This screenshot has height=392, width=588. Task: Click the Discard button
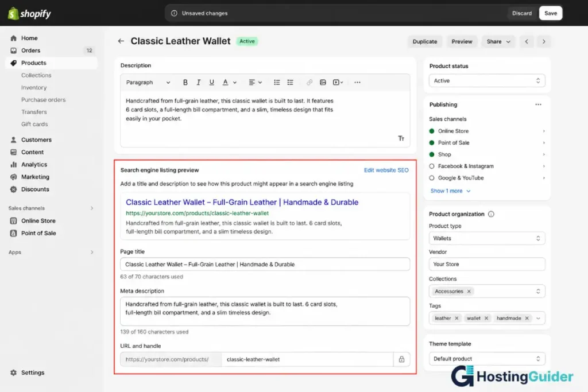[x=521, y=13]
